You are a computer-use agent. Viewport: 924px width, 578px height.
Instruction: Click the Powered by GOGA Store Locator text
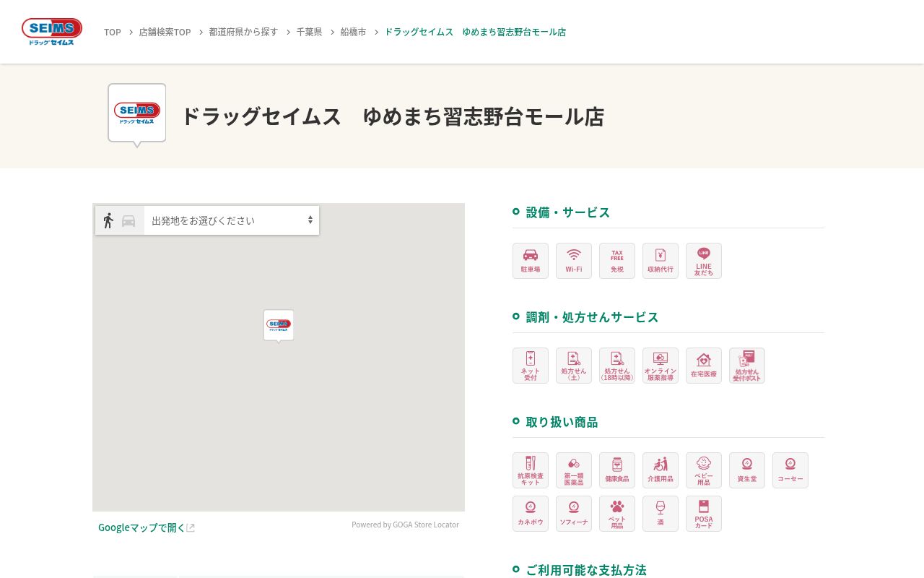(405, 525)
